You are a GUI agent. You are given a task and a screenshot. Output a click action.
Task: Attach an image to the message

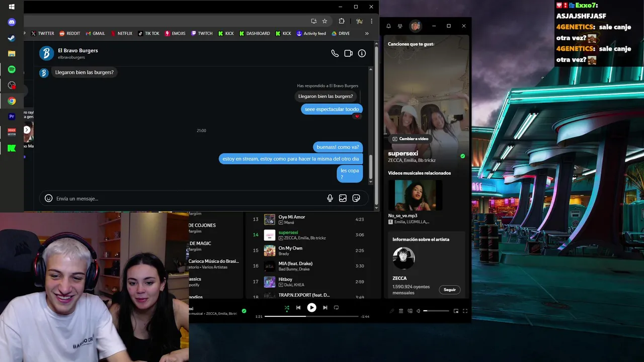[x=343, y=198]
